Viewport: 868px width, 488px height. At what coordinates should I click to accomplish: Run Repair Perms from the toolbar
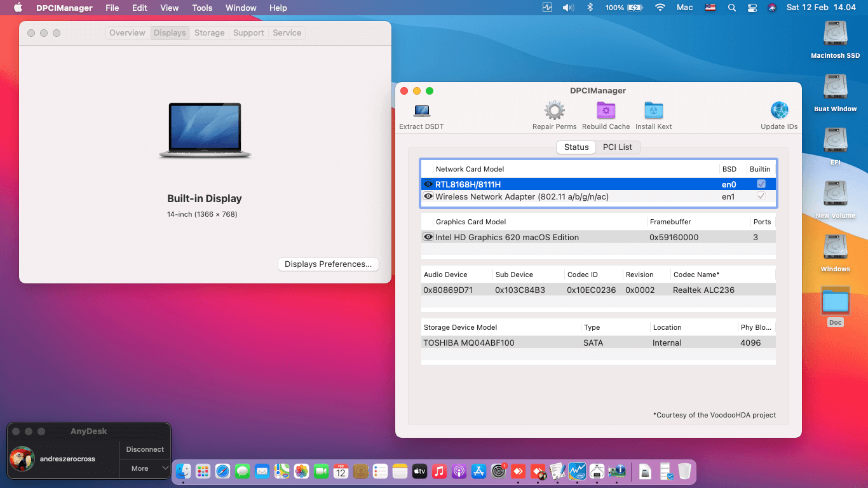coord(554,111)
